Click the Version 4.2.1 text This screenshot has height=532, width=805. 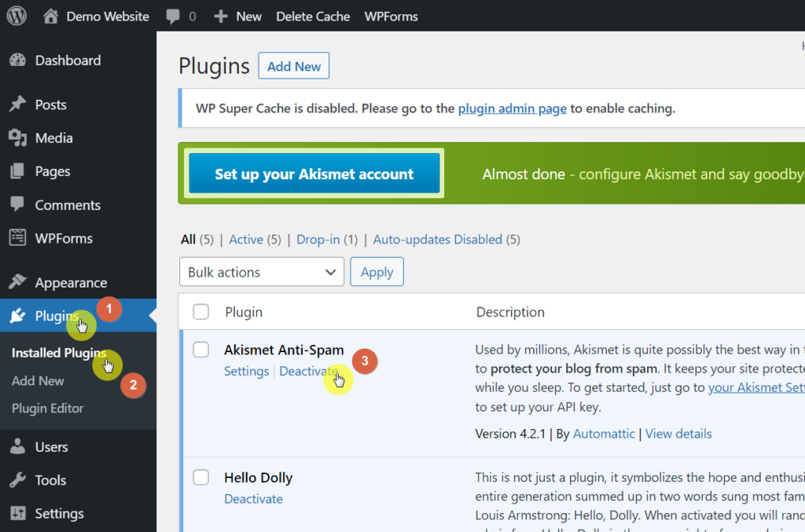click(x=510, y=434)
